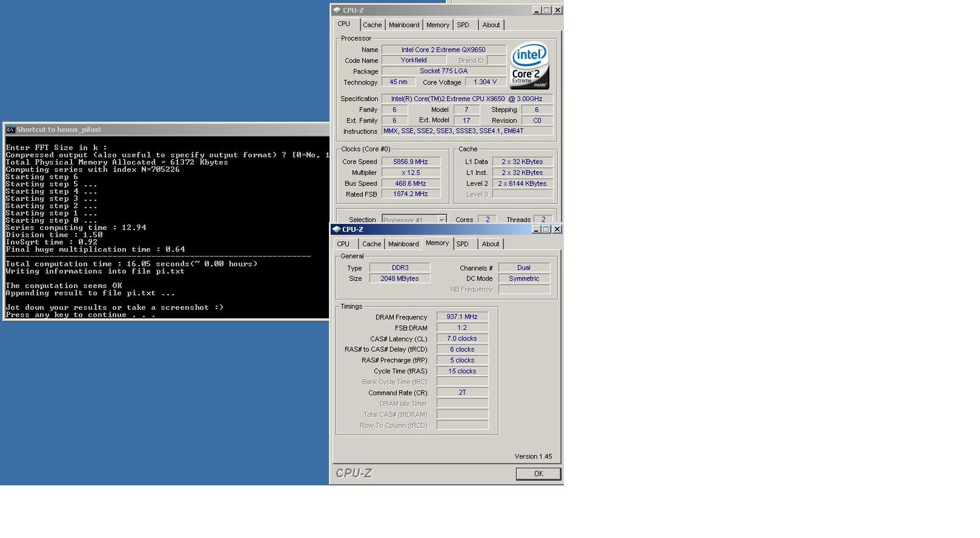
Task: Click the Total computation time line
Action: (x=131, y=264)
